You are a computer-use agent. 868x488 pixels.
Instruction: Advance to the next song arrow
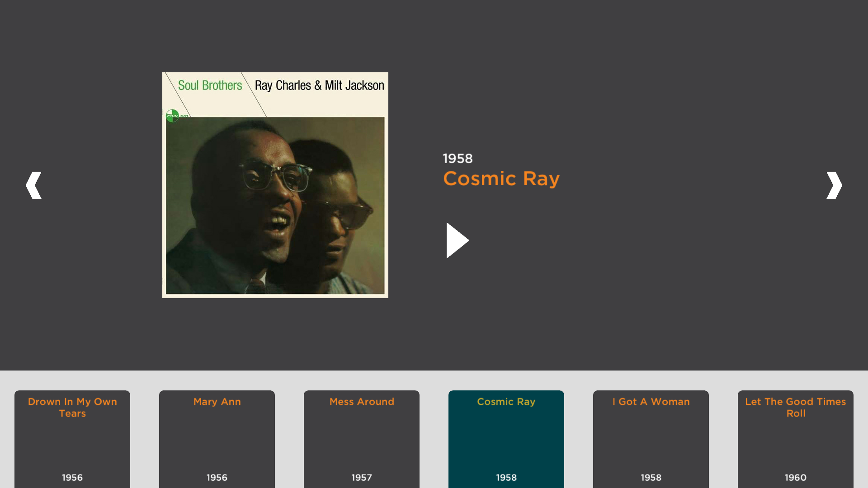pyautogui.click(x=834, y=185)
